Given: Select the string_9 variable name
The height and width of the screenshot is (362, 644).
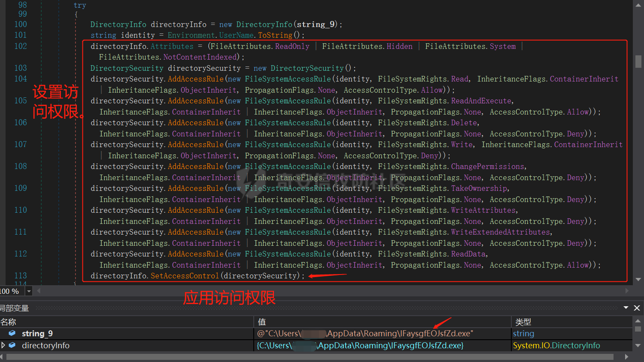Looking at the screenshot, I should click(x=37, y=333).
